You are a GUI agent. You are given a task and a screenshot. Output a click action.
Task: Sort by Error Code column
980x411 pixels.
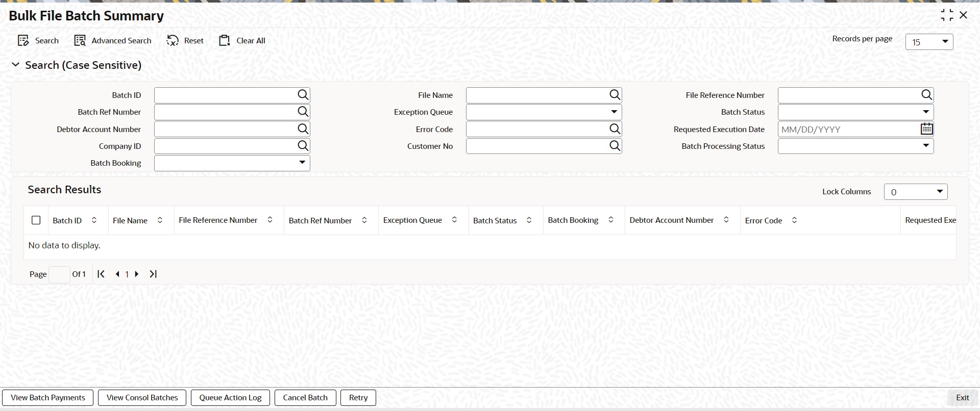pyautogui.click(x=794, y=220)
